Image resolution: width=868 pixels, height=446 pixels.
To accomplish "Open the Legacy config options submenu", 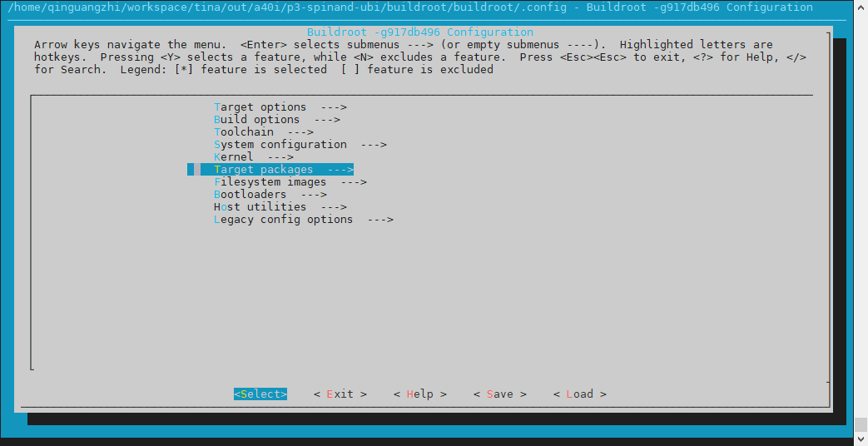I will click(304, 219).
